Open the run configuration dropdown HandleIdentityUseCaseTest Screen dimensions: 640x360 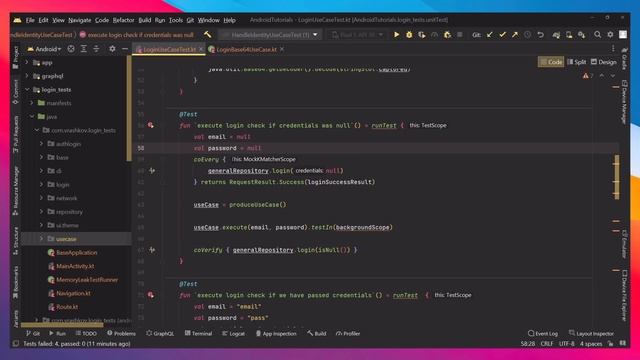click(270, 35)
